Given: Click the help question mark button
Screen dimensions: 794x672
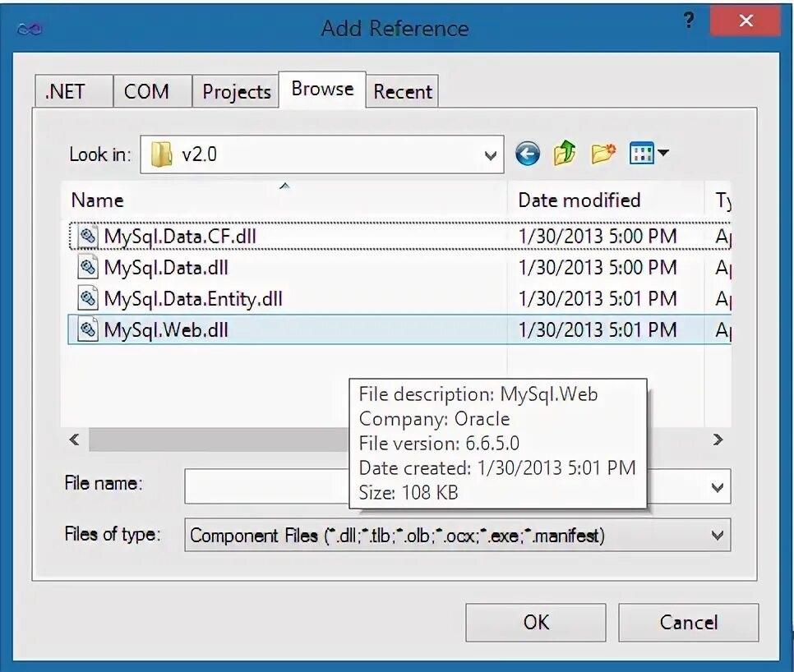Looking at the screenshot, I should tap(689, 21).
